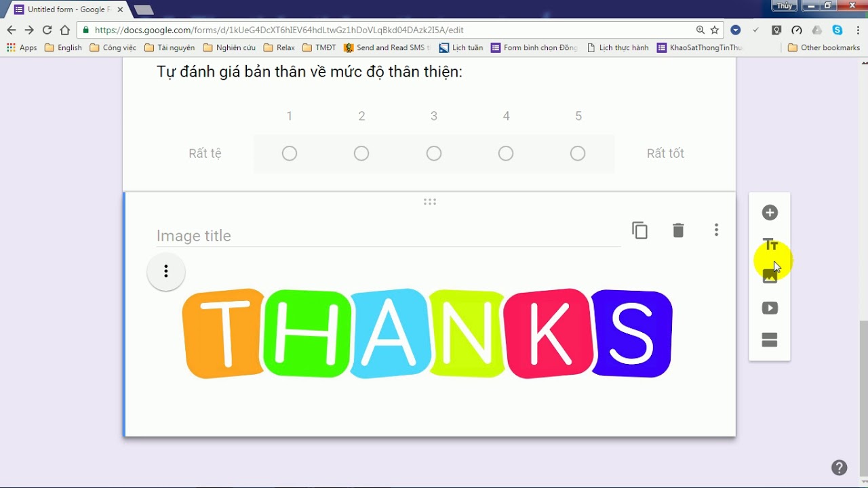Click the Add video icon
The image size is (868, 488).
(x=770, y=308)
